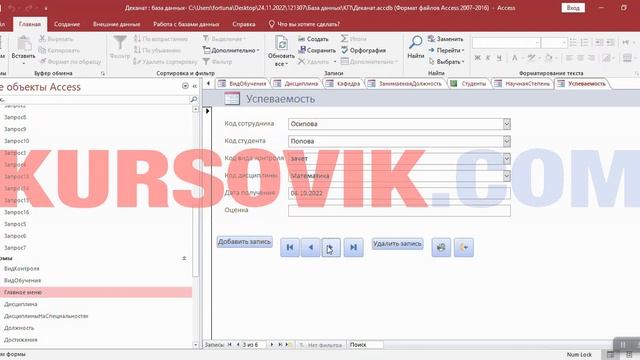The width and height of the screenshot is (640, 360).
Task: Open Работа с базами данных tab
Action: pyautogui.click(x=186, y=24)
